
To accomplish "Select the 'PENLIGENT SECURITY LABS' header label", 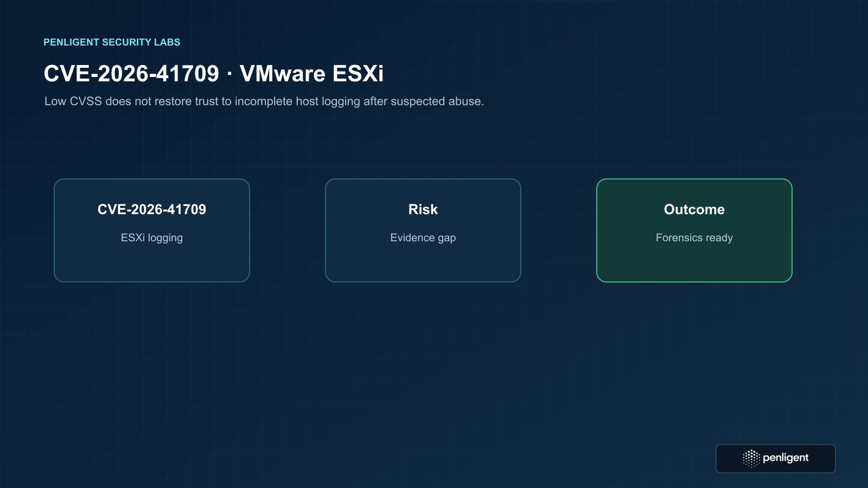I will click(x=112, y=42).
